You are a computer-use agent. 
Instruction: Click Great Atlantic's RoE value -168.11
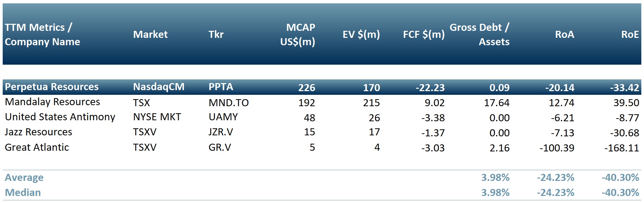click(622, 148)
